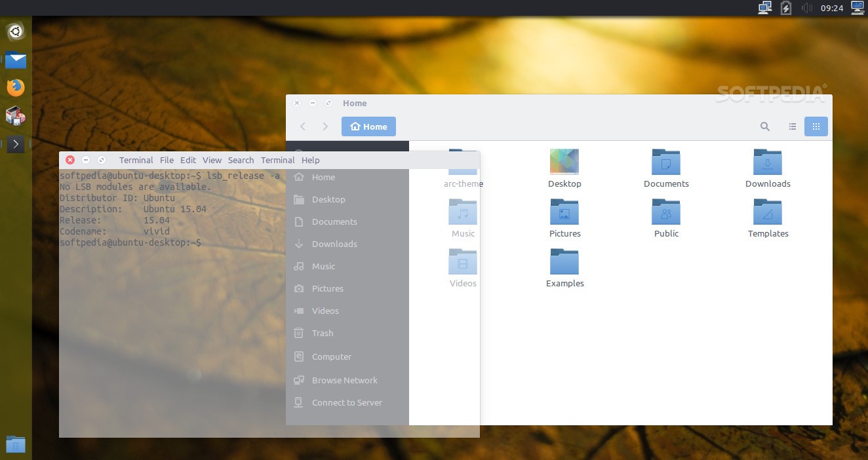Open the Templates folder icon
This screenshot has width=868, height=460.
[x=768, y=212]
